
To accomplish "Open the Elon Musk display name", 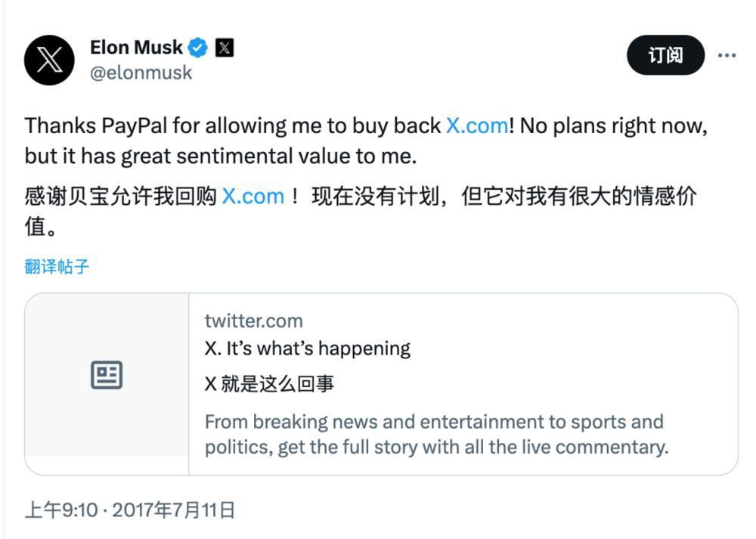I will point(135,46).
